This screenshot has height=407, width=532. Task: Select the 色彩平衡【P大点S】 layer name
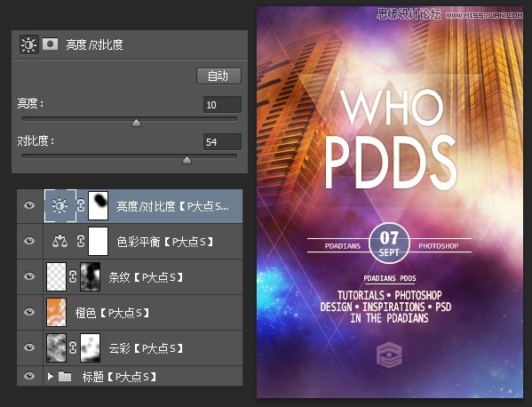coord(165,242)
